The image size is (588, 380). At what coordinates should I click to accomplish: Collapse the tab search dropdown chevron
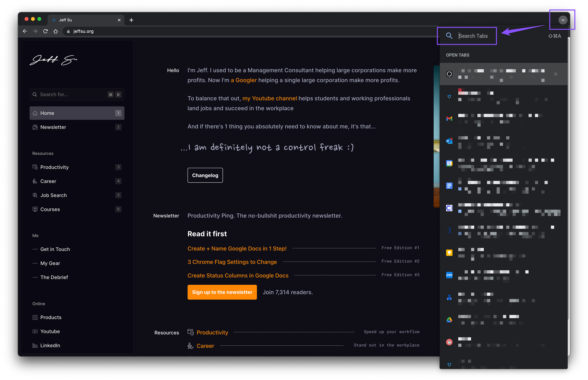tap(563, 20)
